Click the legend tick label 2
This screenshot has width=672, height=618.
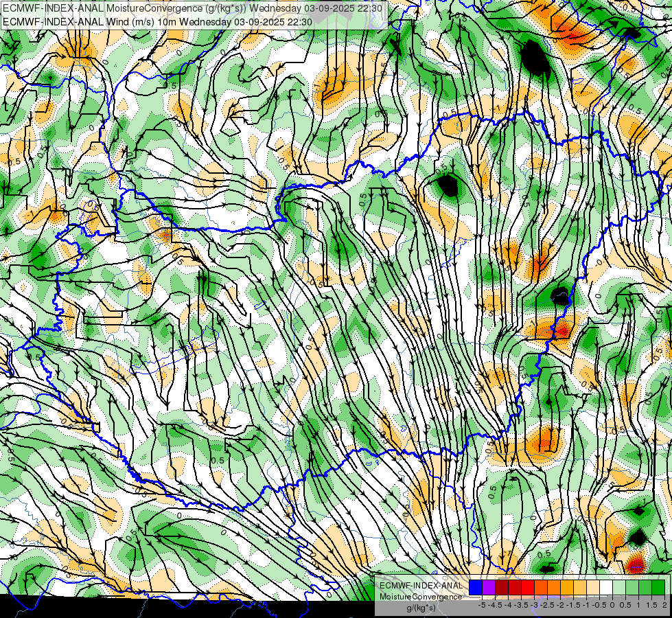pos(664,605)
